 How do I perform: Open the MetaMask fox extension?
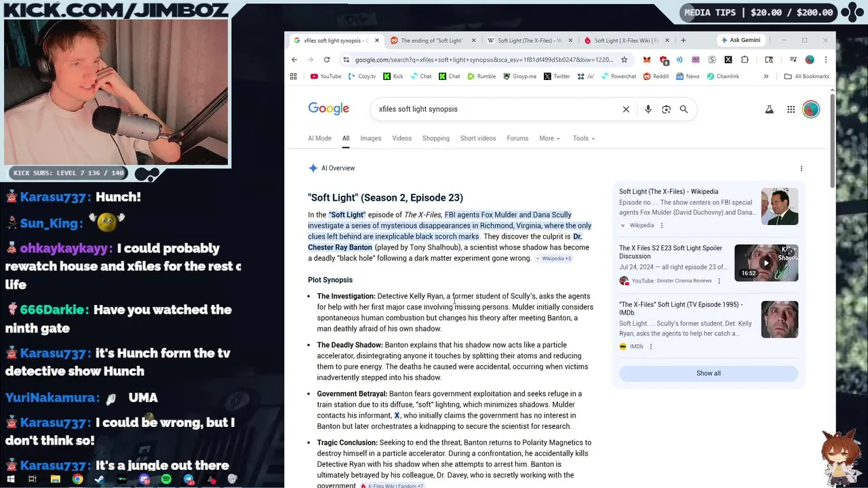(647, 60)
